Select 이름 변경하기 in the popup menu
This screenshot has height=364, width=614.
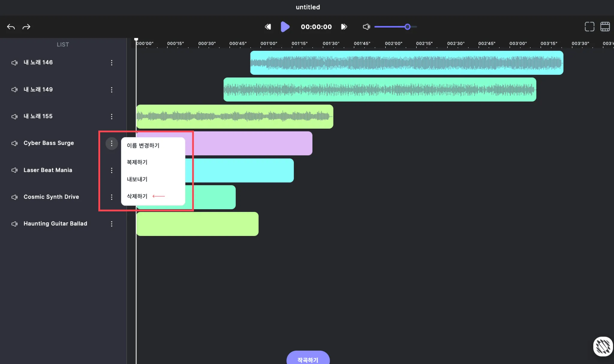(x=143, y=146)
